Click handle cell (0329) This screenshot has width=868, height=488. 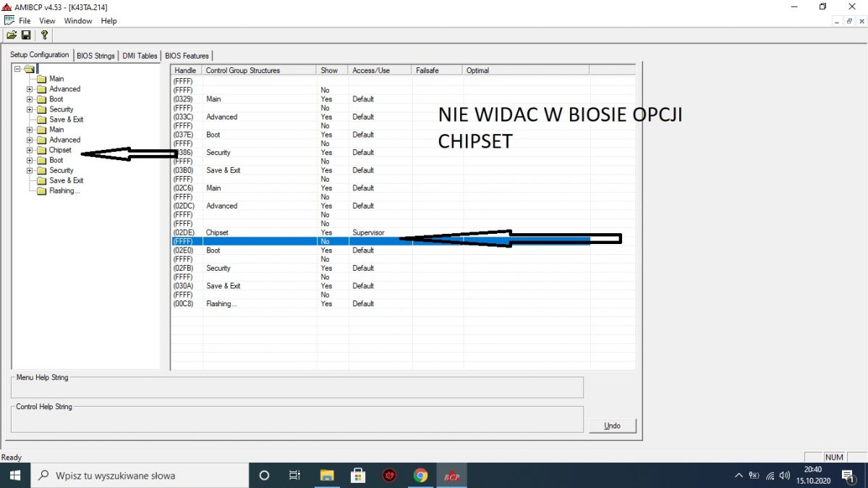pos(183,99)
